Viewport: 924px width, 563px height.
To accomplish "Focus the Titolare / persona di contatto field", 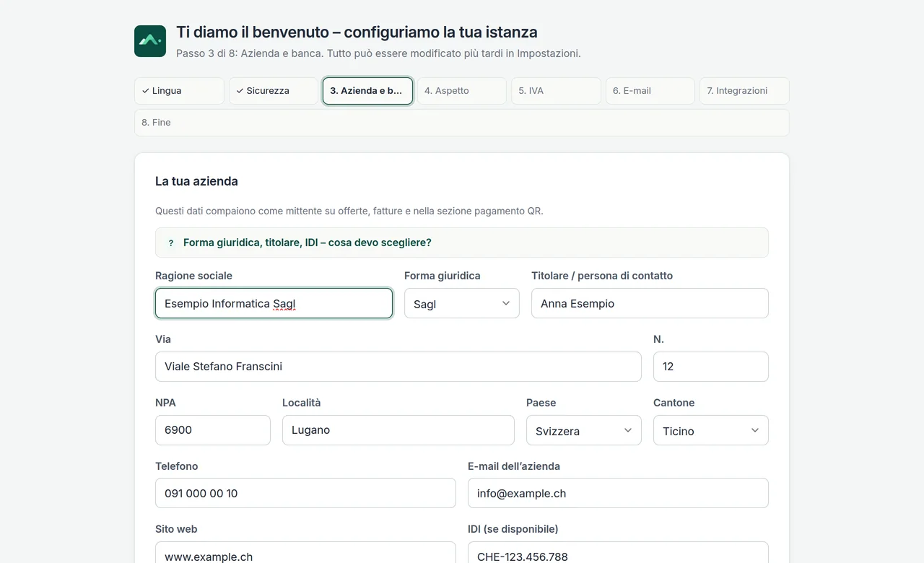I will pos(650,303).
